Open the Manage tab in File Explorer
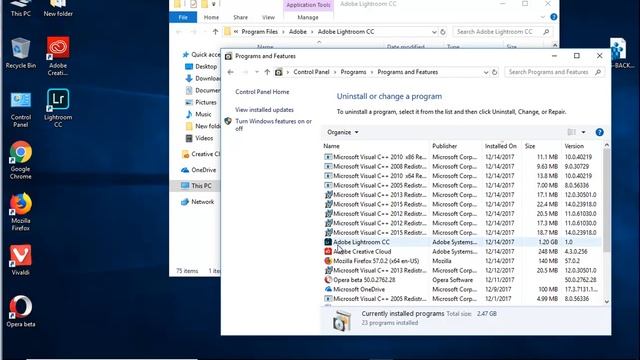640x360 pixels. [308, 18]
